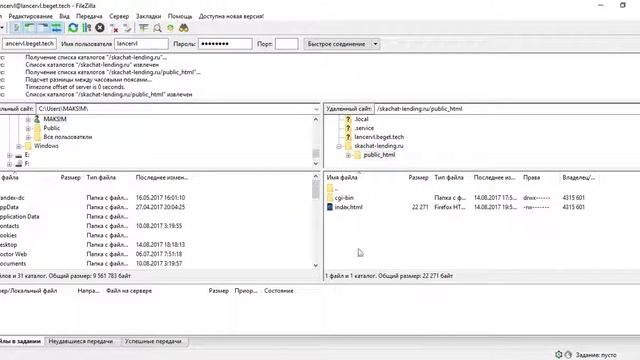Click the port input field
The height and width of the screenshot is (360, 640).
[x=287, y=44]
